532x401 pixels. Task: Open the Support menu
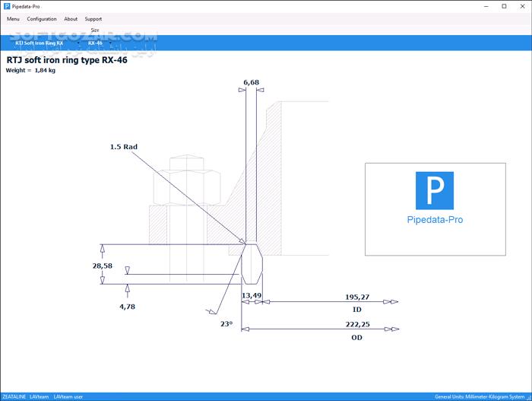click(x=93, y=19)
